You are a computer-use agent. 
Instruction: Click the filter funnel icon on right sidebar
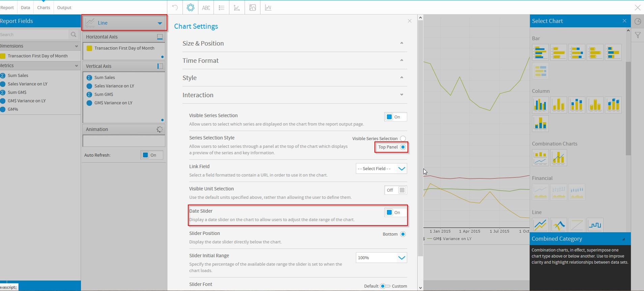(638, 35)
